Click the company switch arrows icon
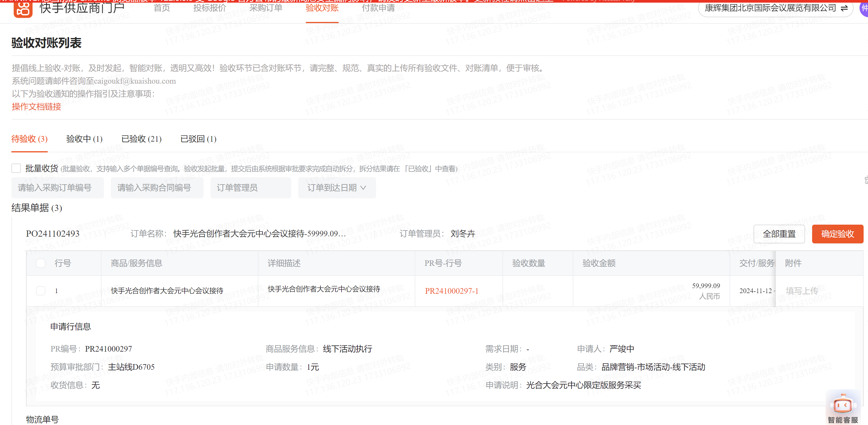The width and height of the screenshot is (868, 425). (844, 8)
